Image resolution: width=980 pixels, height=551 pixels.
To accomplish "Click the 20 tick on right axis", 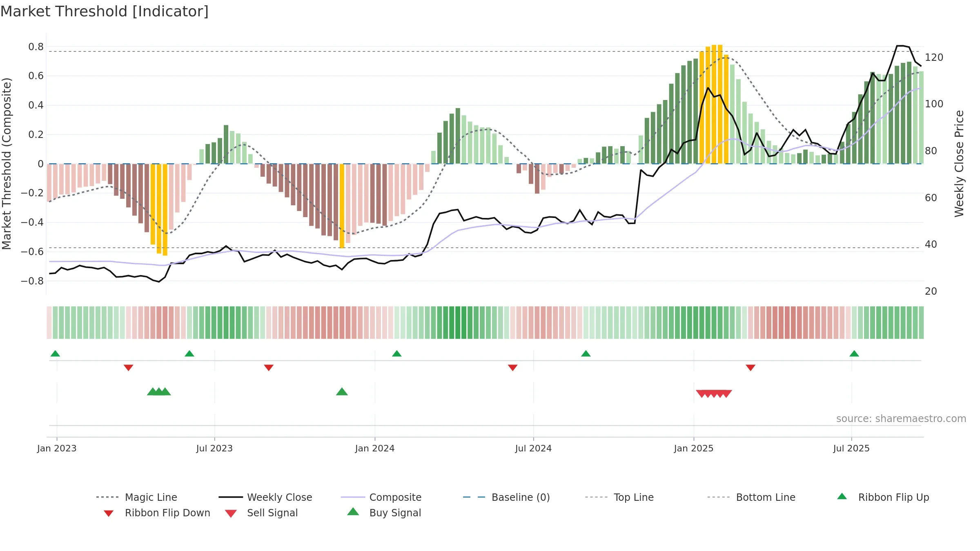I will click(x=931, y=291).
